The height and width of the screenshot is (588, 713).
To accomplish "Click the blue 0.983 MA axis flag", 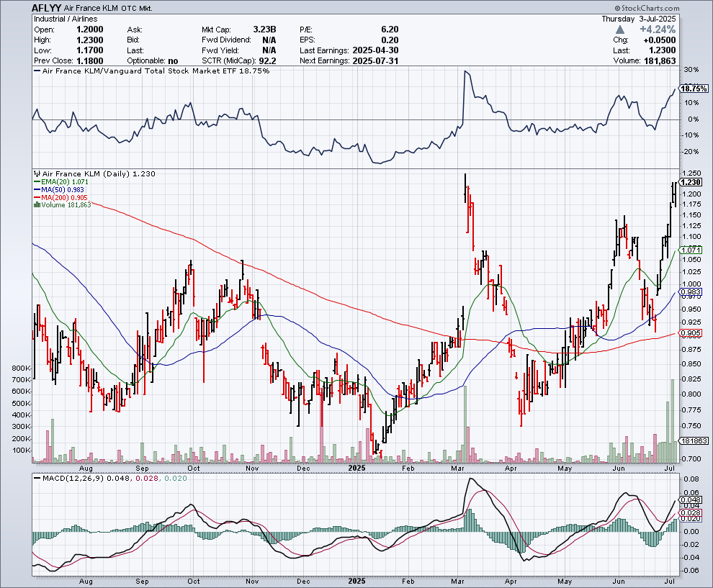I will click(x=691, y=291).
